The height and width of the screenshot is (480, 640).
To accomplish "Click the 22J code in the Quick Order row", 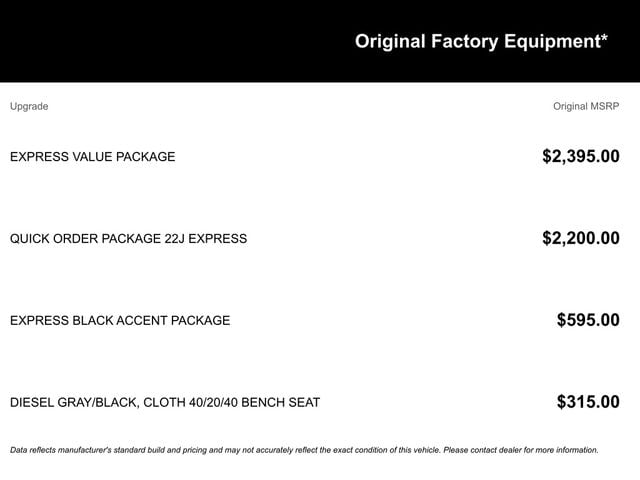I will (179, 239).
